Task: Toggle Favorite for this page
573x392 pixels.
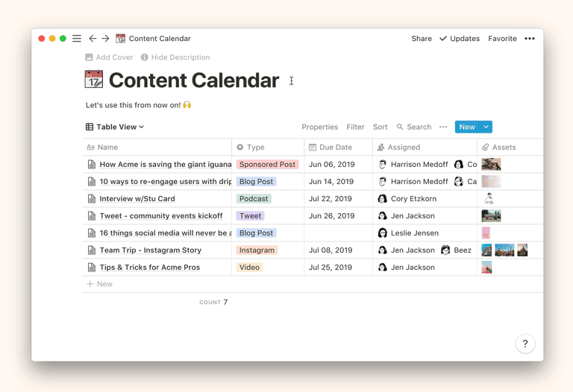Action: pos(502,39)
